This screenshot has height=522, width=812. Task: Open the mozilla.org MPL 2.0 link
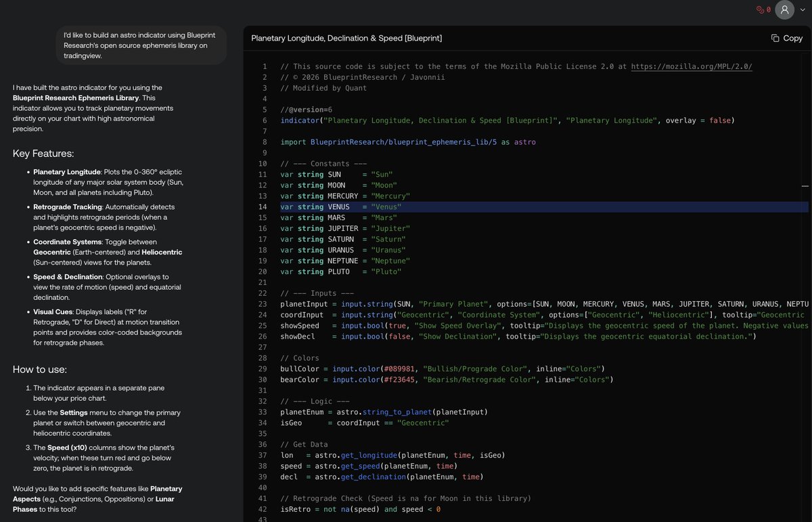692,66
